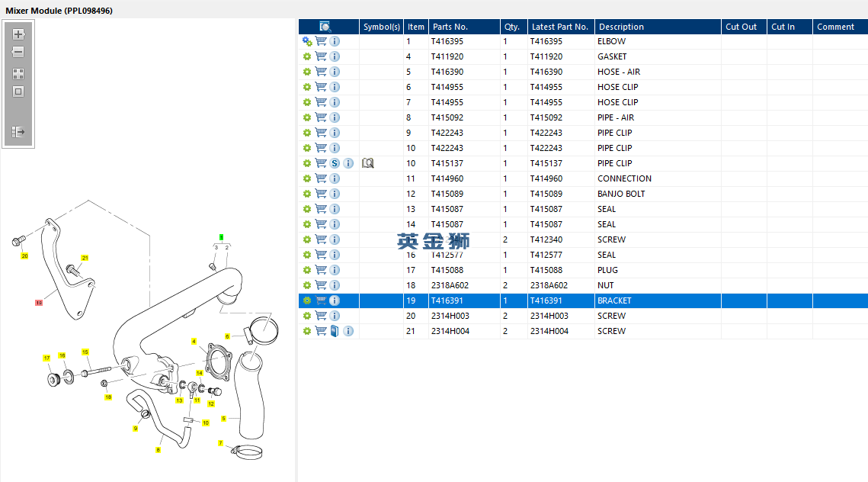
Task: Select callout 8 in diagram
Action: tap(158, 450)
